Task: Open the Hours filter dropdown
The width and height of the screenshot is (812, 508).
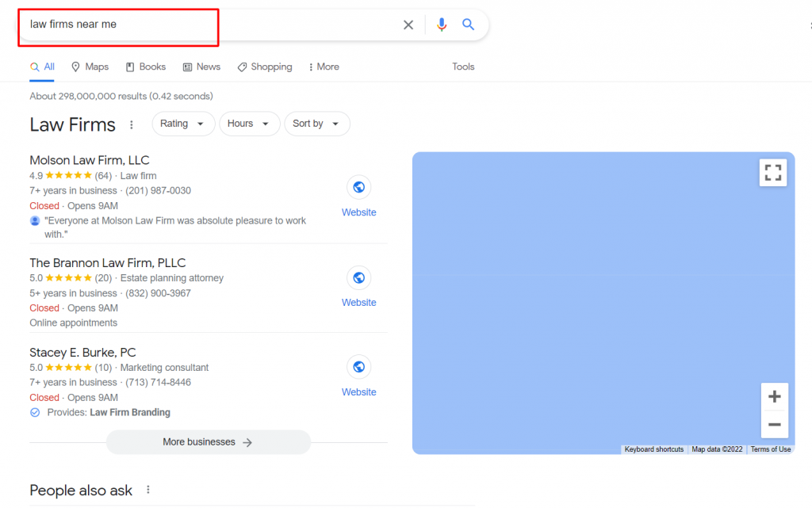Action: pyautogui.click(x=249, y=124)
